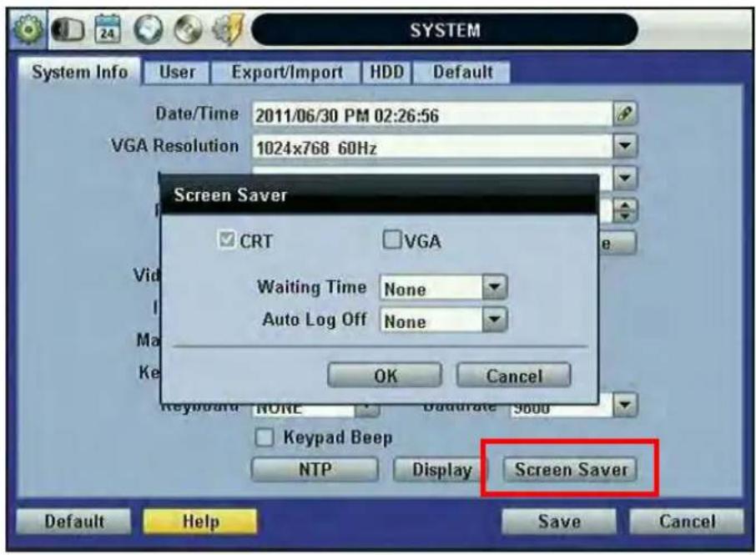Image resolution: width=756 pixels, height=555 pixels.
Task: Switch to the System Info tab
Action: [79, 73]
